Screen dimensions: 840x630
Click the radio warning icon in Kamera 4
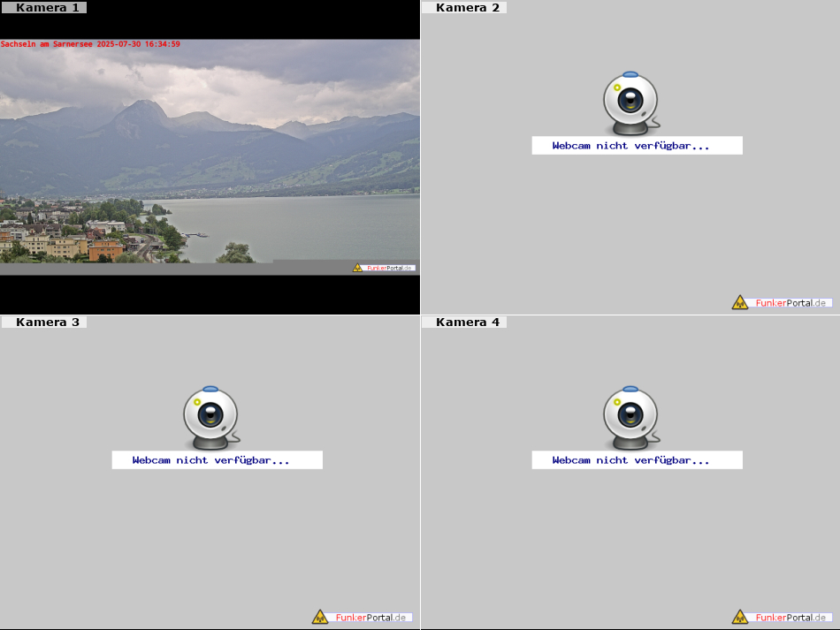click(x=740, y=617)
